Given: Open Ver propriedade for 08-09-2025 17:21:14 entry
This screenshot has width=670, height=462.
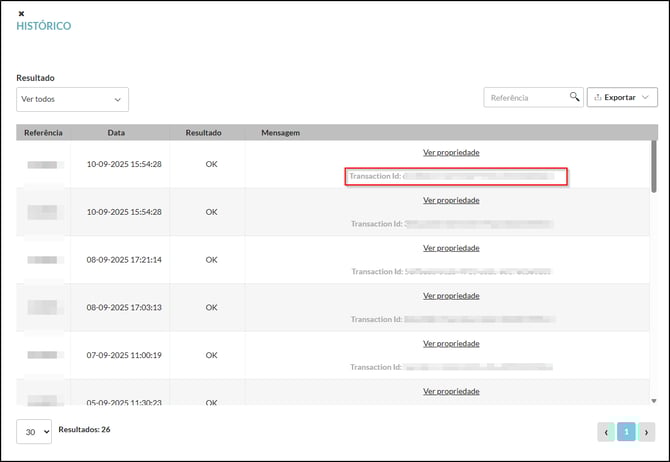Looking at the screenshot, I should [x=451, y=248].
